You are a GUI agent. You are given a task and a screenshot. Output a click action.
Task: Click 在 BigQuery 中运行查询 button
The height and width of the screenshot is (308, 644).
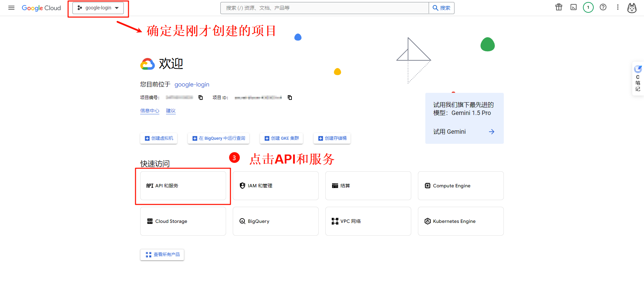coord(218,138)
